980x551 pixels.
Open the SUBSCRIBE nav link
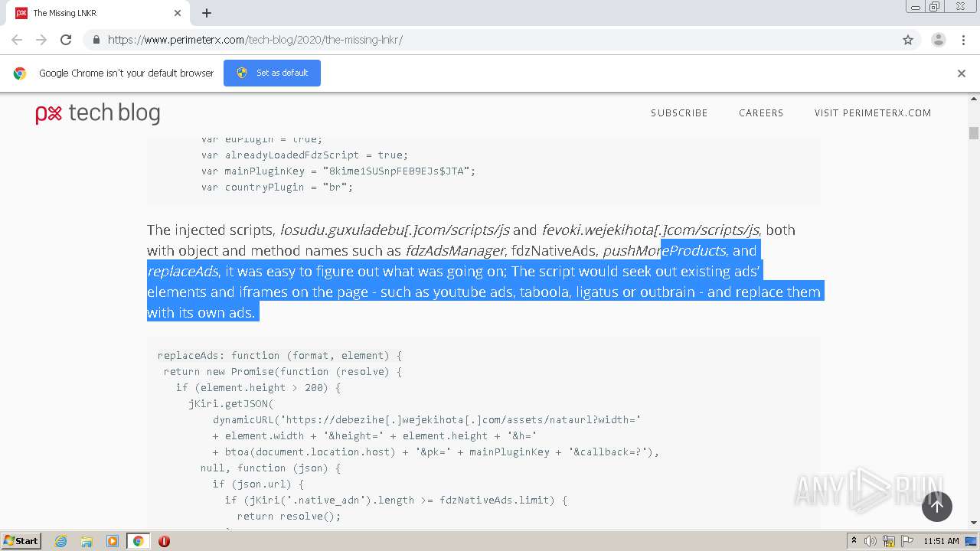(x=679, y=113)
